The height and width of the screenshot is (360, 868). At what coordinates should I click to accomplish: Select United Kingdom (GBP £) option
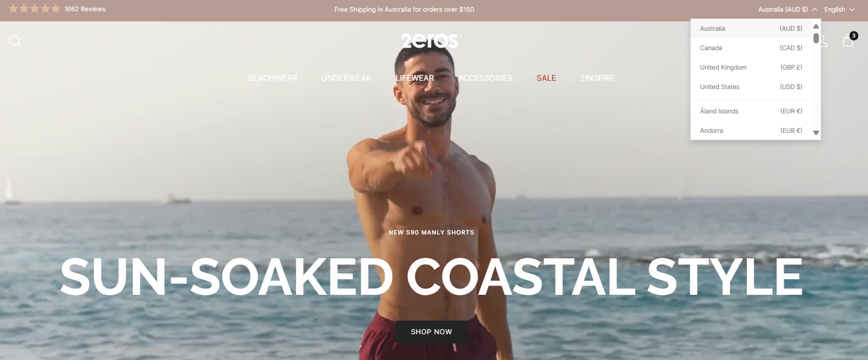[751, 67]
